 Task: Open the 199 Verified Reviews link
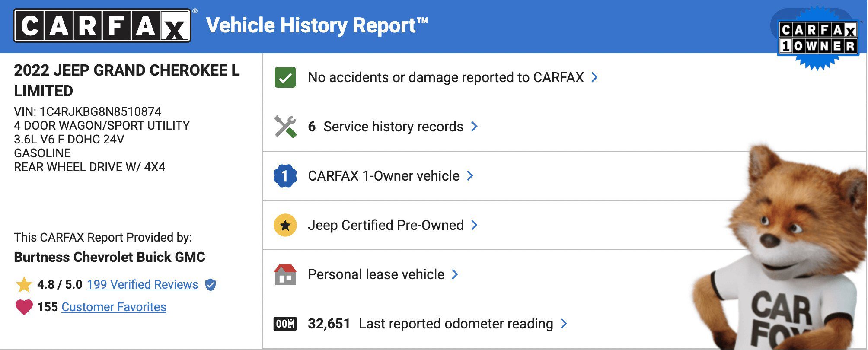[142, 285]
